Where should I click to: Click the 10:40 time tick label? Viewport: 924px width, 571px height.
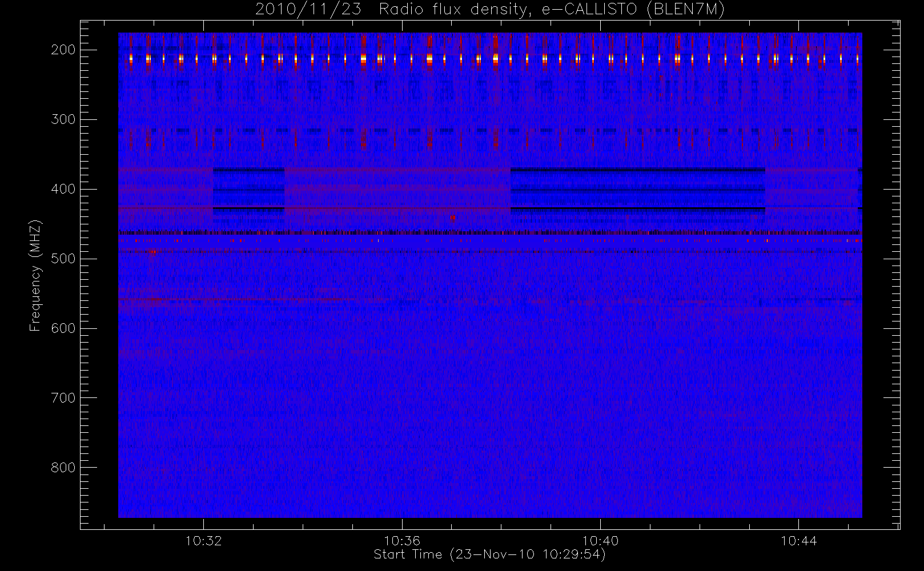600,541
